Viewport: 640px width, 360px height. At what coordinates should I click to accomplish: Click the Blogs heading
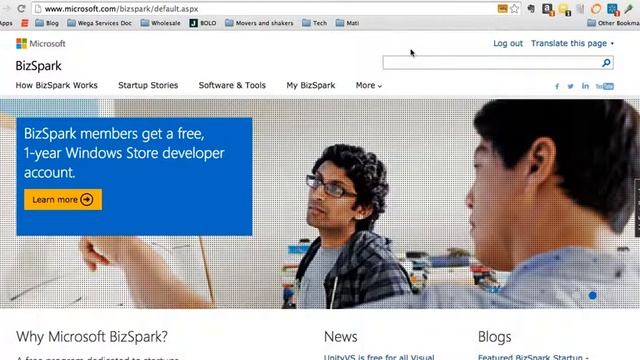coord(495,337)
